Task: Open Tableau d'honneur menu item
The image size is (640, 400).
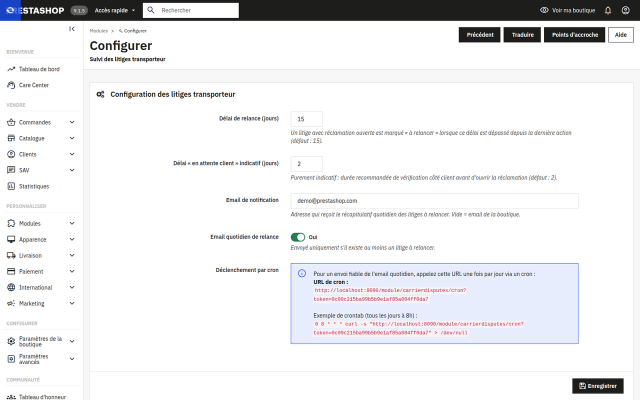Action: click(x=41, y=397)
